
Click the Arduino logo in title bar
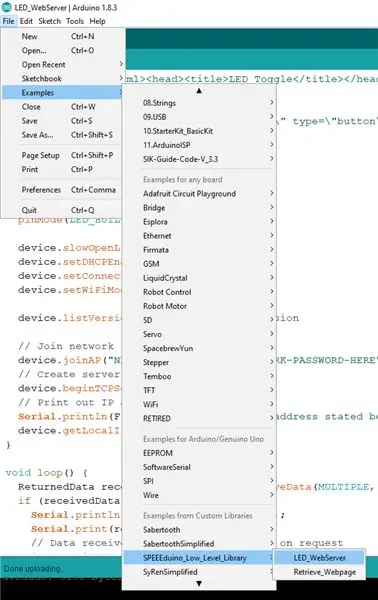[x=6, y=7]
